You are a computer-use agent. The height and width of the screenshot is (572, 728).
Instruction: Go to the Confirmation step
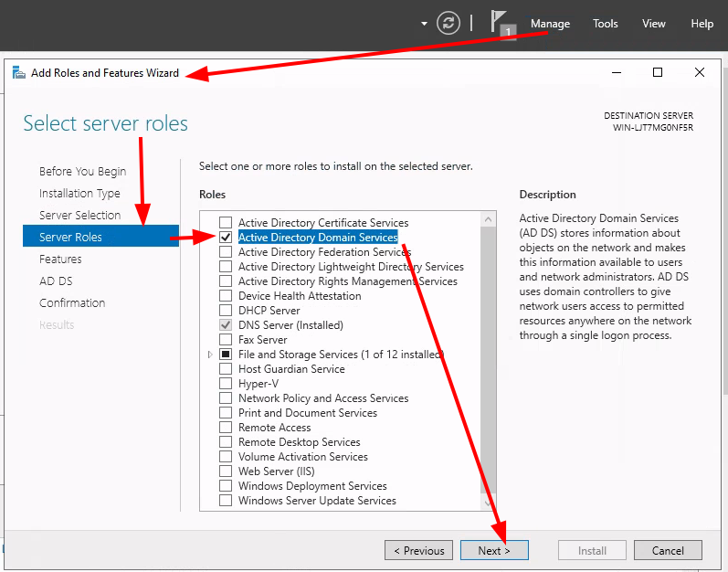coord(72,302)
